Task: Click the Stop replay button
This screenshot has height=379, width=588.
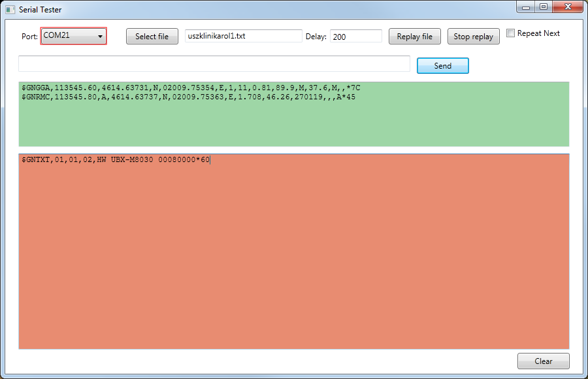Action: tap(473, 37)
